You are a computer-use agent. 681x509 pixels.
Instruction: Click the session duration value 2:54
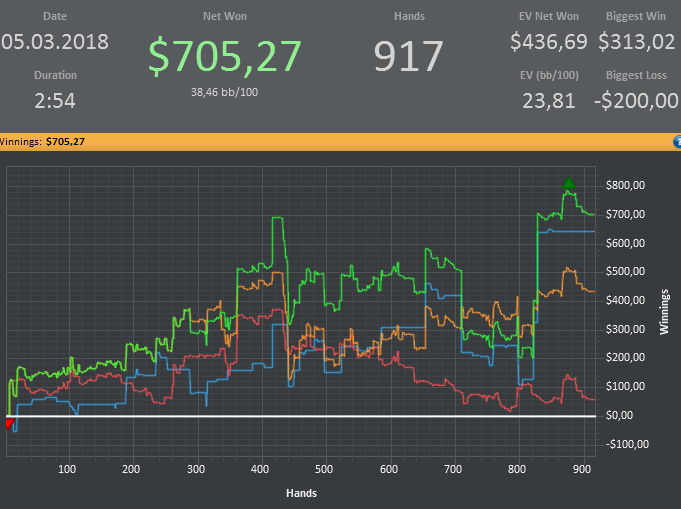55,101
